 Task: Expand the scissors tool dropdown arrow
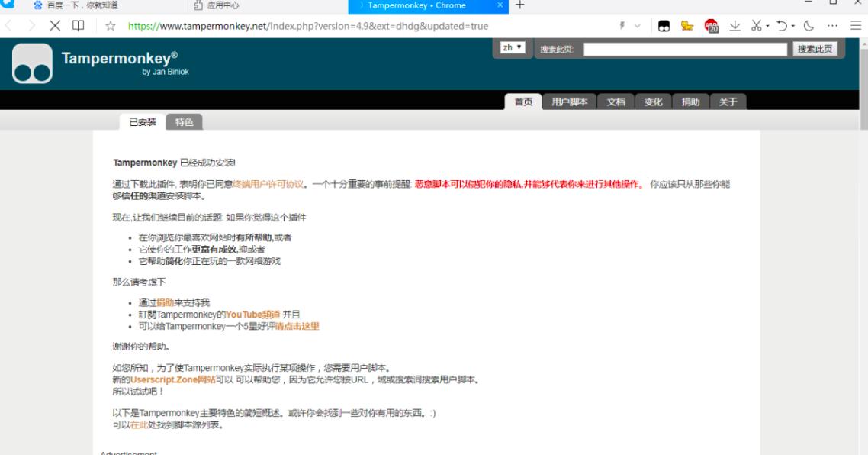(x=767, y=25)
